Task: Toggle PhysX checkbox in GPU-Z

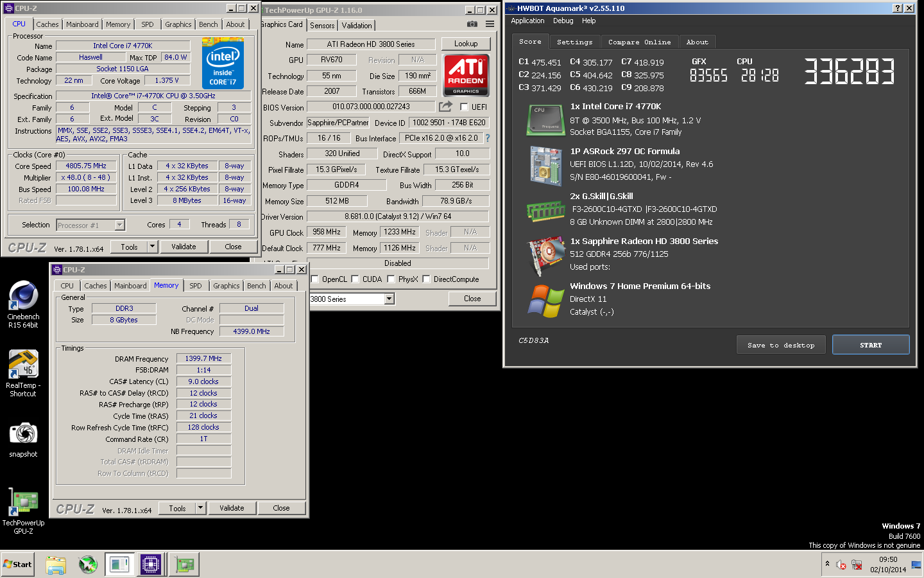Action: point(391,279)
